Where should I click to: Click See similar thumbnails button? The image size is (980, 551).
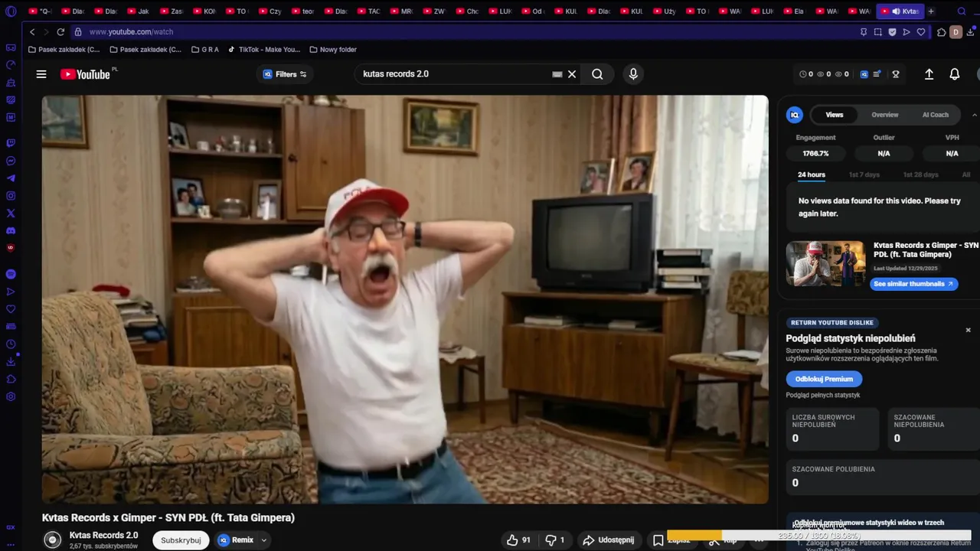pyautogui.click(x=914, y=284)
